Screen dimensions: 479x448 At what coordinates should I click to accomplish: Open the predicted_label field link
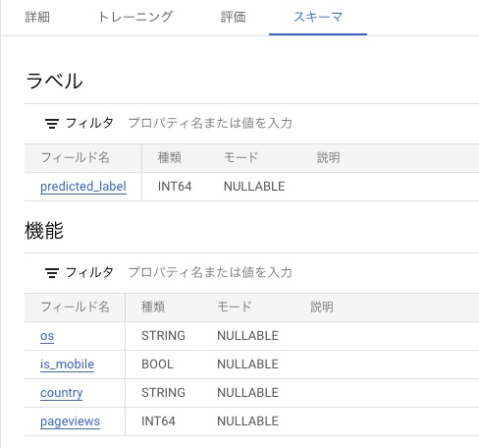83,187
